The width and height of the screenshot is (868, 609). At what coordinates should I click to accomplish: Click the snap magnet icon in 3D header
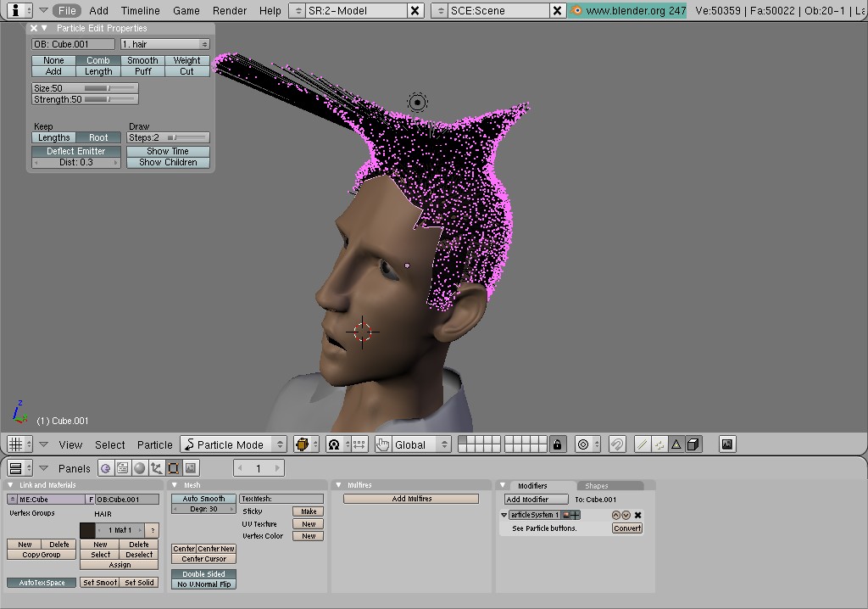coord(617,444)
